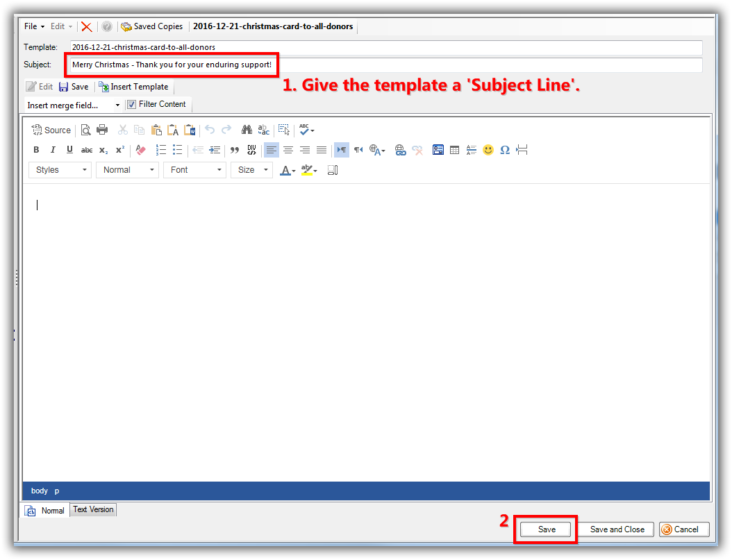The height and width of the screenshot is (560, 732).
Task: Insert a numbered list
Action: (161, 150)
